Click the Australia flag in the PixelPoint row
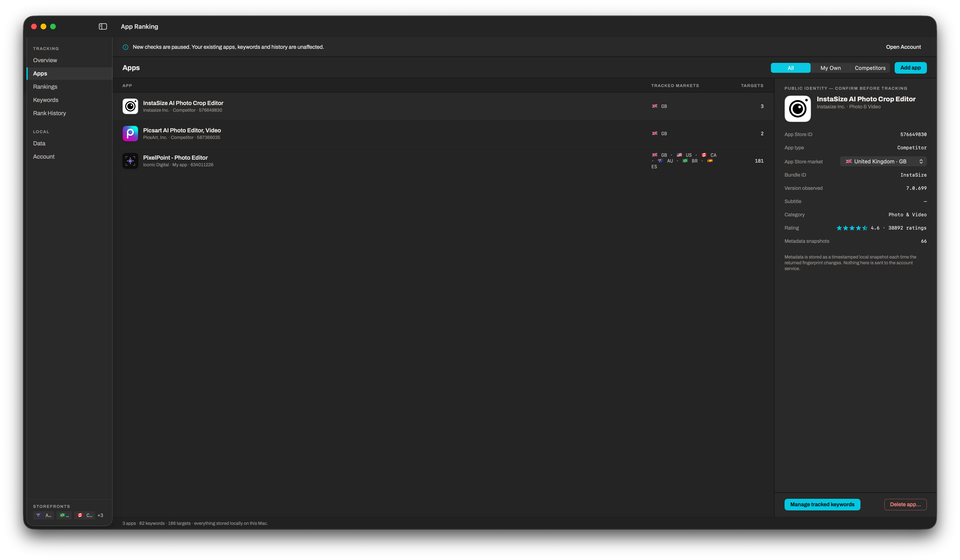The width and height of the screenshot is (960, 560). point(661,161)
